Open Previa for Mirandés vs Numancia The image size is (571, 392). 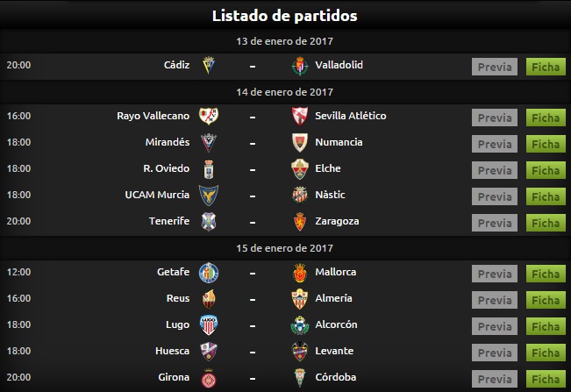495,144
